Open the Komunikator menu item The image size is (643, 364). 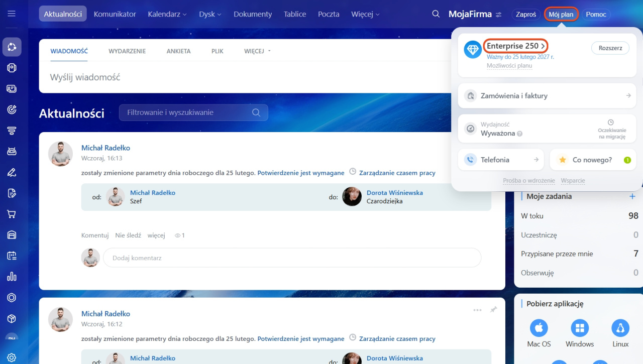click(x=115, y=14)
